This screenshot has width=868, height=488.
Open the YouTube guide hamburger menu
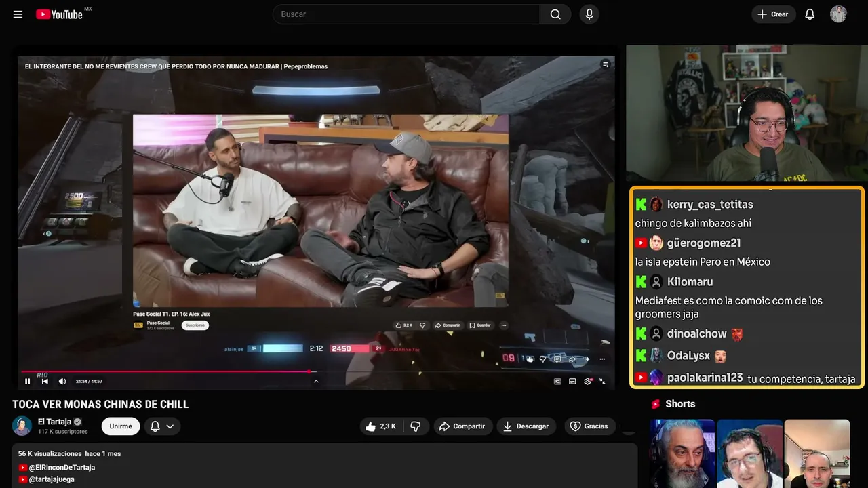18,14
